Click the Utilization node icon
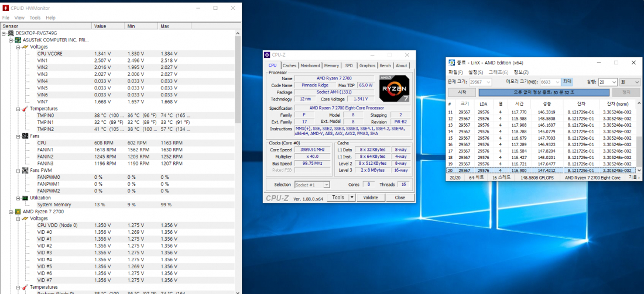Image resolution: width=644 pixels, height=294 pixels. click(x=25, y=198)
